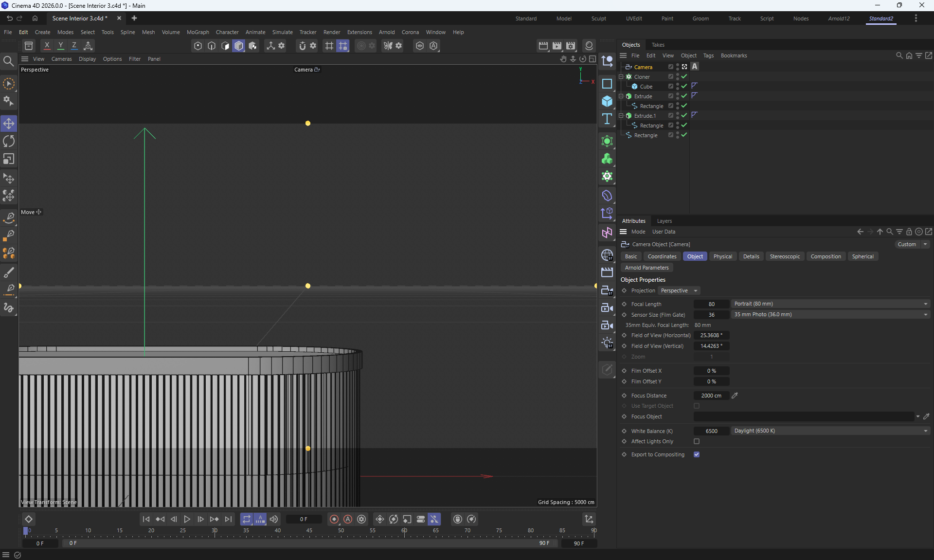This screenshot has height=560, width=934.
Task: Select the Rotate tool
Action: point(9,142)
